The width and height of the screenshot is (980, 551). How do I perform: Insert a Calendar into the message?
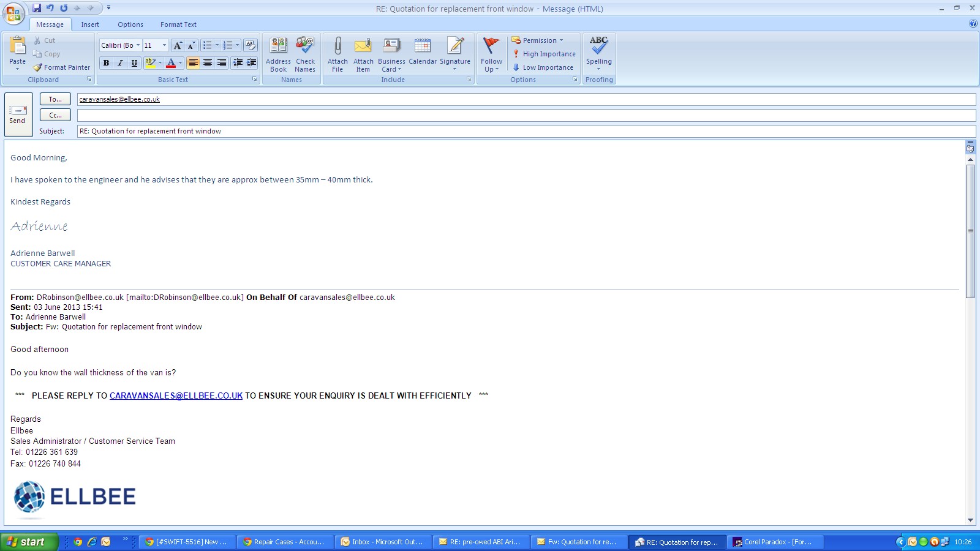point(423,54)
